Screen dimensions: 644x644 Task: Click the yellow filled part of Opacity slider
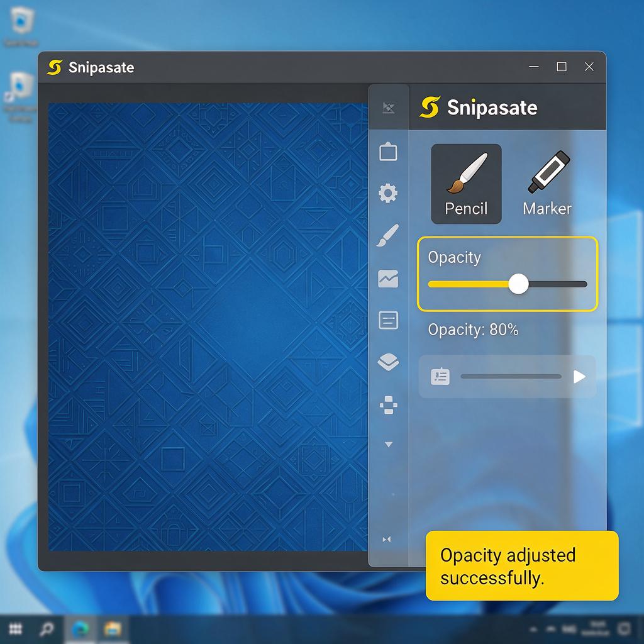468,284
